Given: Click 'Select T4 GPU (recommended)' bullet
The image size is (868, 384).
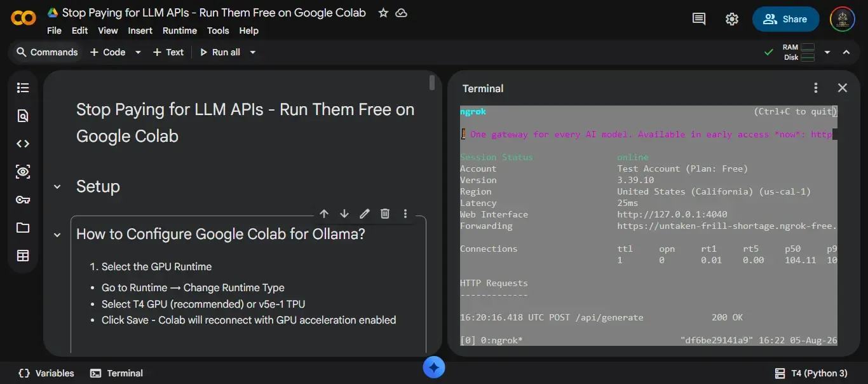Looking at the screenshot, I should point(203,304).
